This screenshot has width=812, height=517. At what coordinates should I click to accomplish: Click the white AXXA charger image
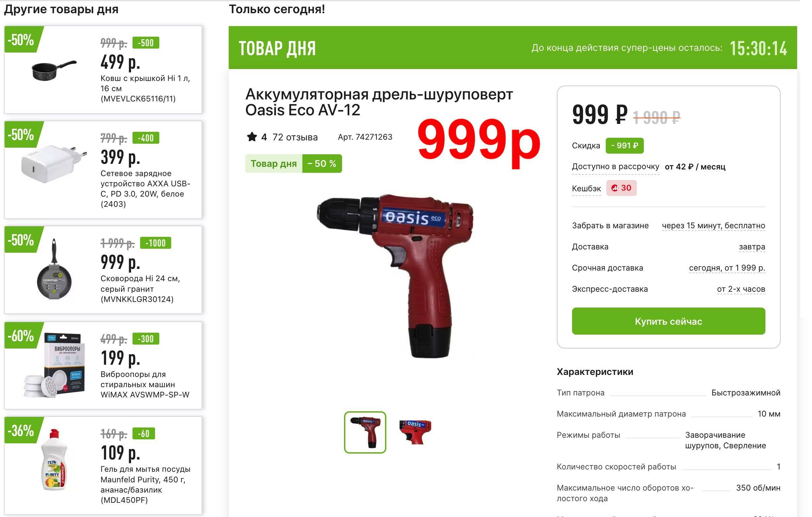[x=54, y=164]
